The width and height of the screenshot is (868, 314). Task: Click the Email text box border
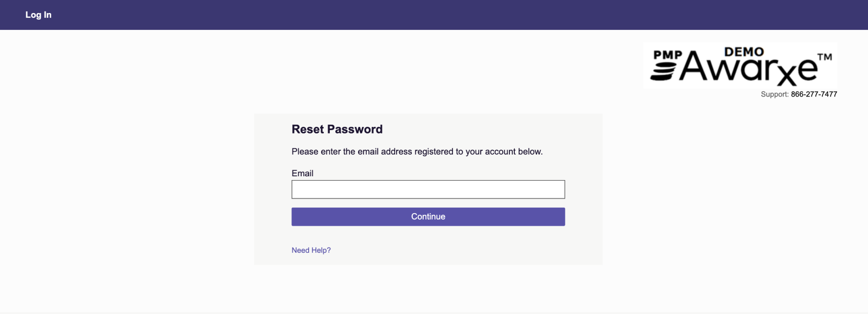[428, 181]
